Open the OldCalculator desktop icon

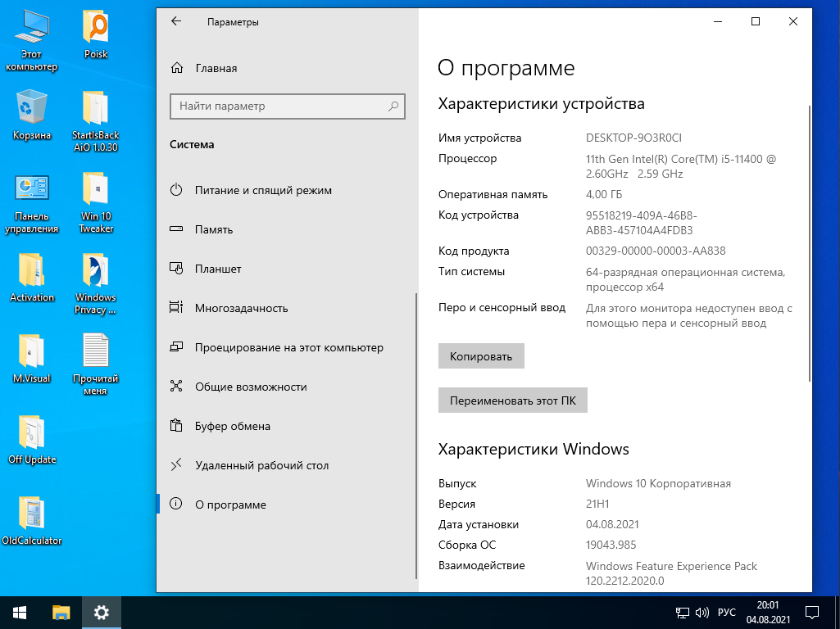(32, 514)
